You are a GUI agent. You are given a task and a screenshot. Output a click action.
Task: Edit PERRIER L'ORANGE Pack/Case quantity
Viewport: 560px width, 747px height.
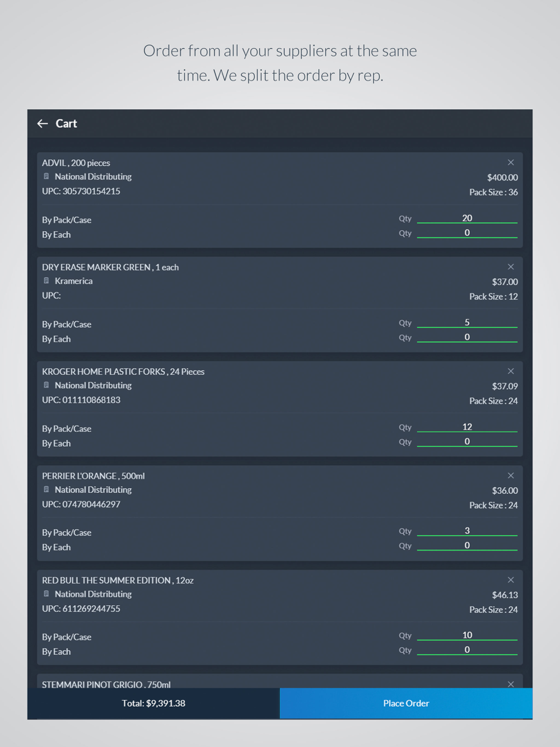[467, 531]
